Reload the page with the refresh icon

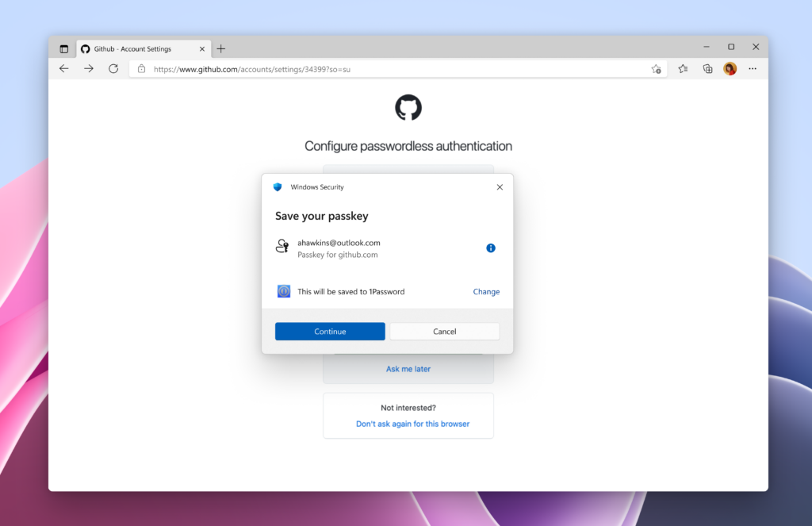(x=113, y=68)
